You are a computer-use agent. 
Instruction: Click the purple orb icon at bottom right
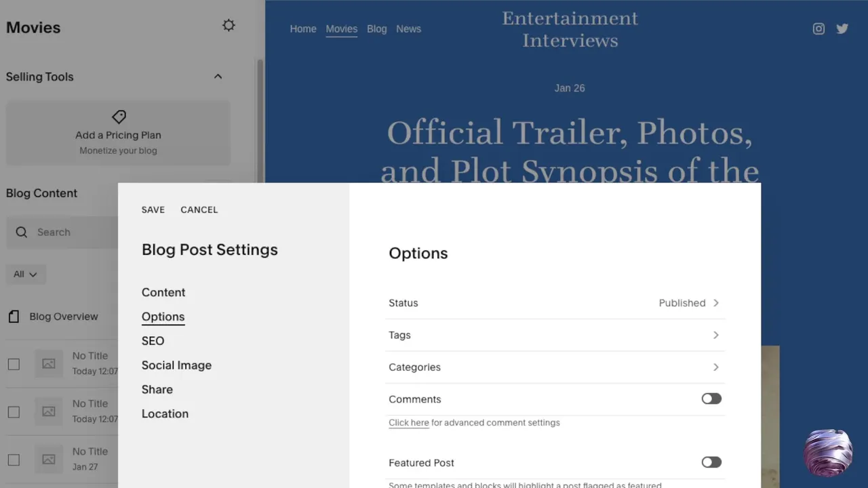[x=827, y=452]
